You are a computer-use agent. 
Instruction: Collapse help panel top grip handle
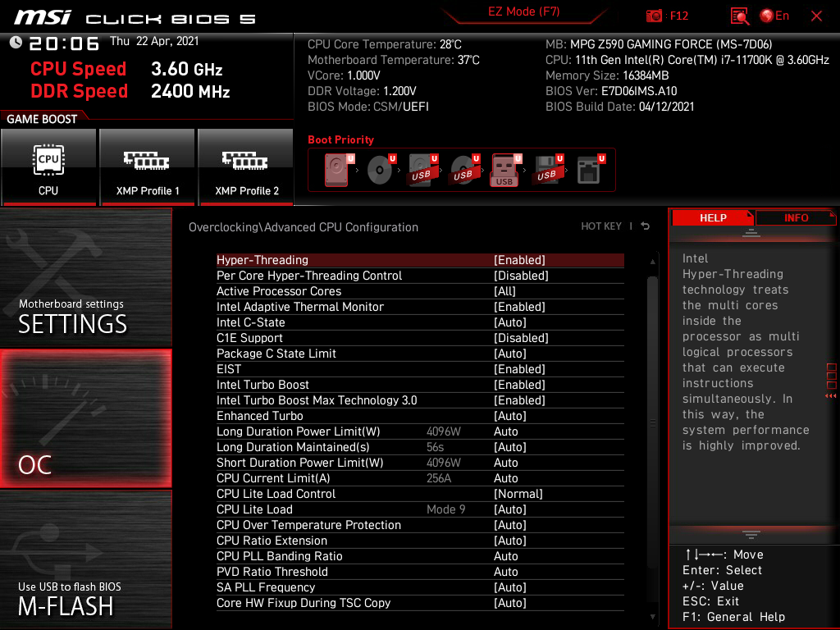tap(751, 232)
